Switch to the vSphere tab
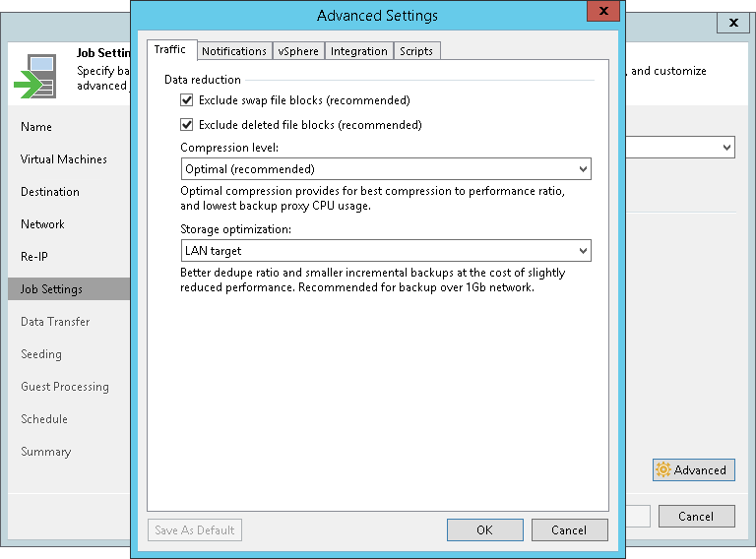The height and width of the screenshot is (559, 756). [298, 51]
